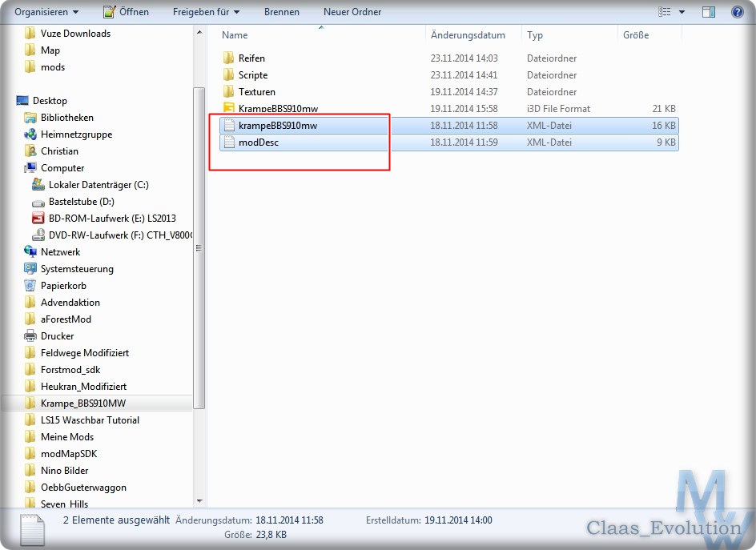
Task: Click the Neuer Ordner button
Action: click(352, 12)
